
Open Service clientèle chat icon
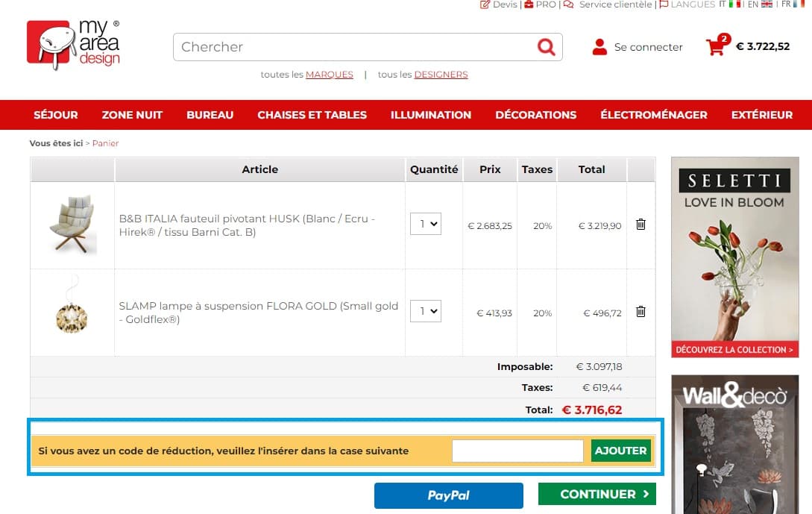pos(569,4)
